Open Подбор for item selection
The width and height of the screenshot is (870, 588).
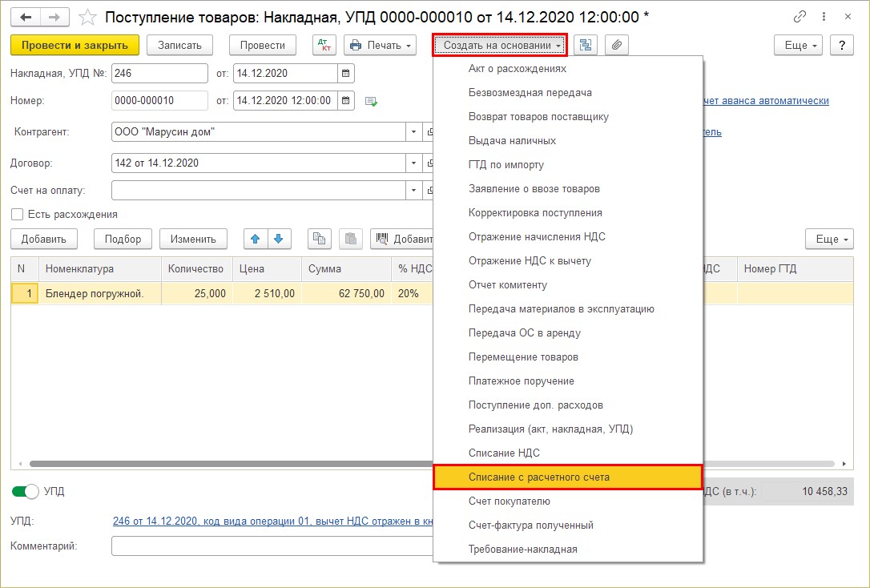123,239
